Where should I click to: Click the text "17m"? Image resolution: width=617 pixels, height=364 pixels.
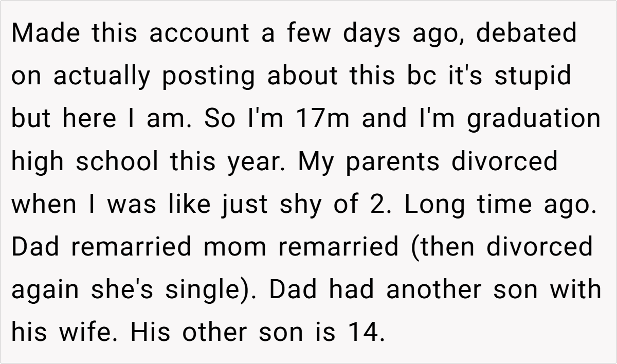pos(321,119)
